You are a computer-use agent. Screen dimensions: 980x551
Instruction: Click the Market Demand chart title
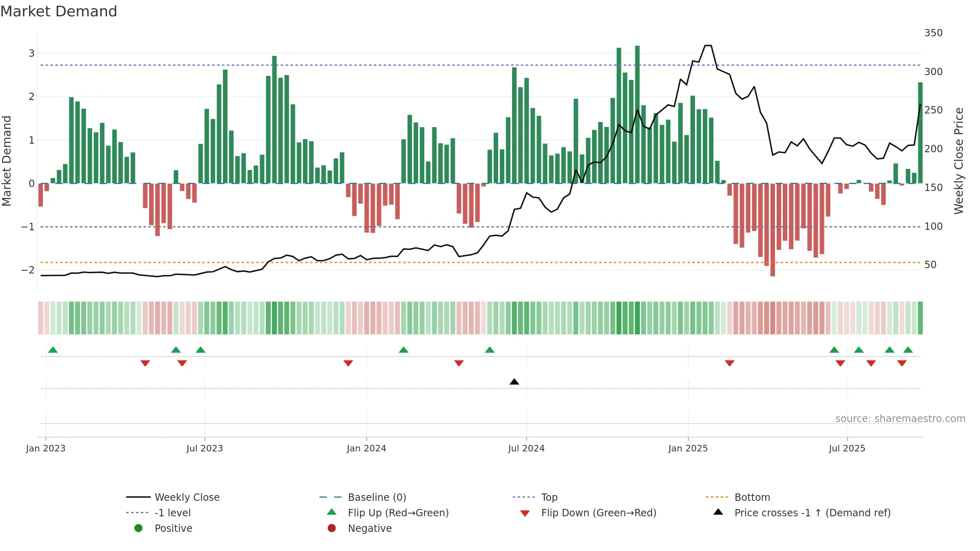pyautogui.click(x=59, y=11)
